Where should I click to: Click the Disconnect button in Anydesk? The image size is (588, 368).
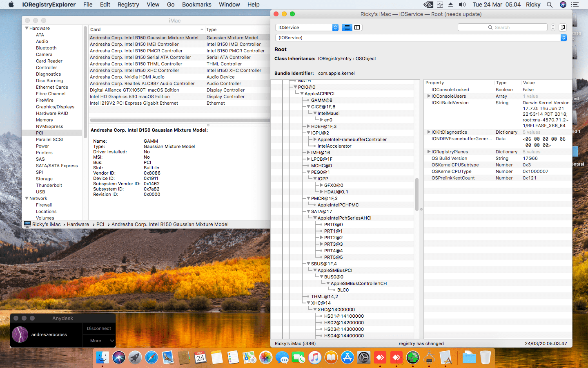tap(99, 328)
